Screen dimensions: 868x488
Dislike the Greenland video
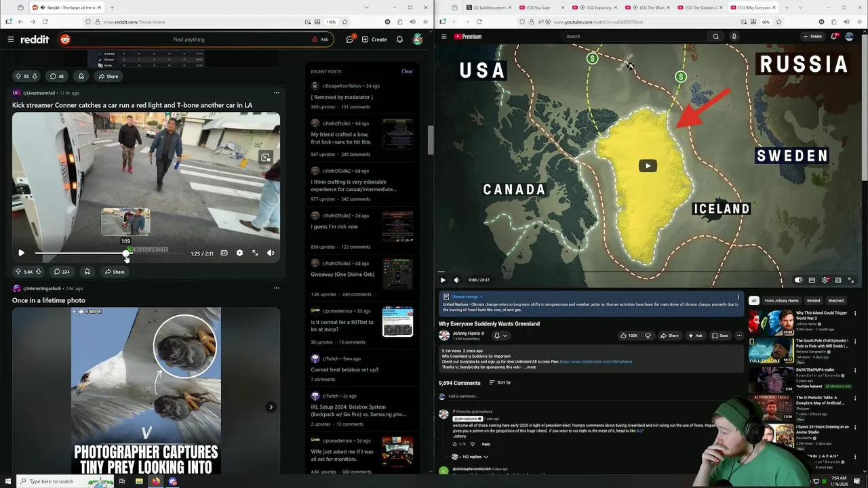click(648, 335)
